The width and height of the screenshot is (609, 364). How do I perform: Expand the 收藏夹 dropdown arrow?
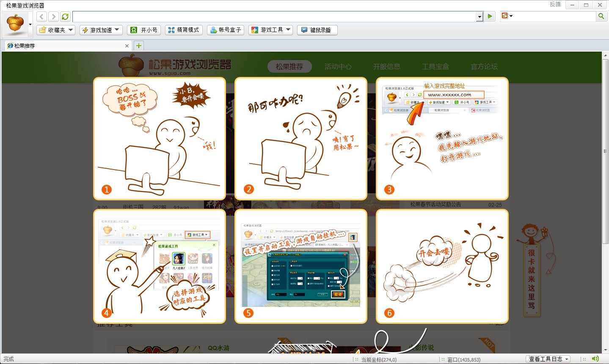click(71, 30)
